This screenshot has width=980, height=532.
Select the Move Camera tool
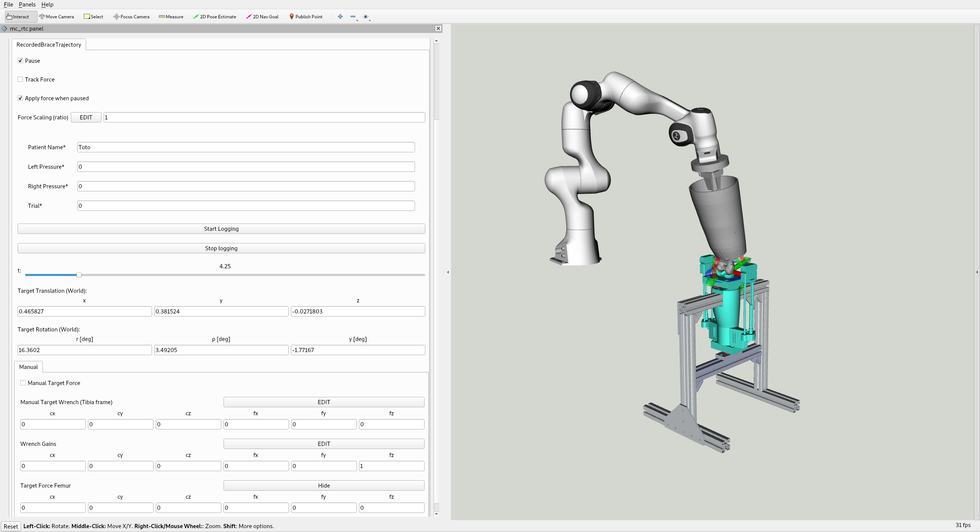[x=56, y=16]
